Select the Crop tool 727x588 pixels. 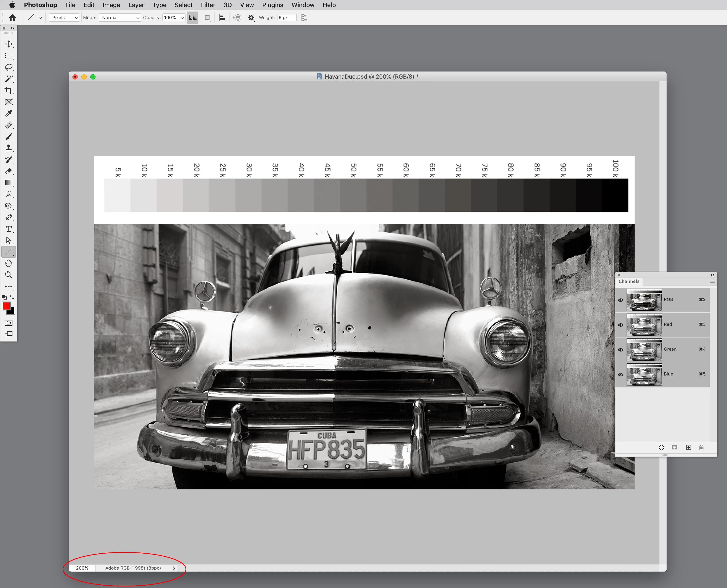[x=9, y=90]
